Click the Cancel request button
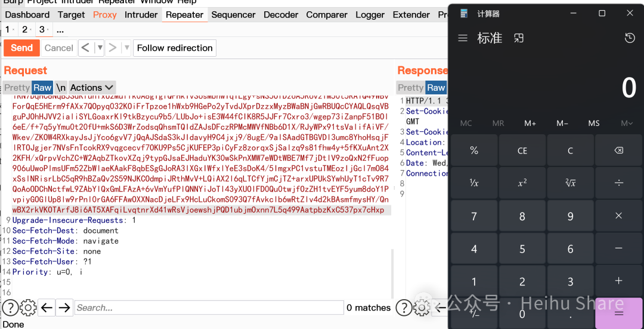The image size is (644, 329). click(58, 48)
